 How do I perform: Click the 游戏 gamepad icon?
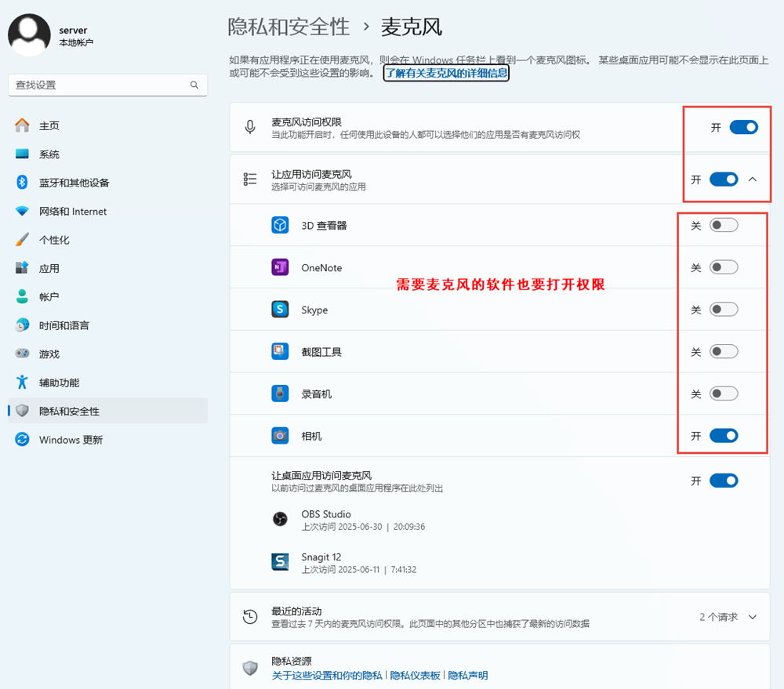(x=22, y=354)
